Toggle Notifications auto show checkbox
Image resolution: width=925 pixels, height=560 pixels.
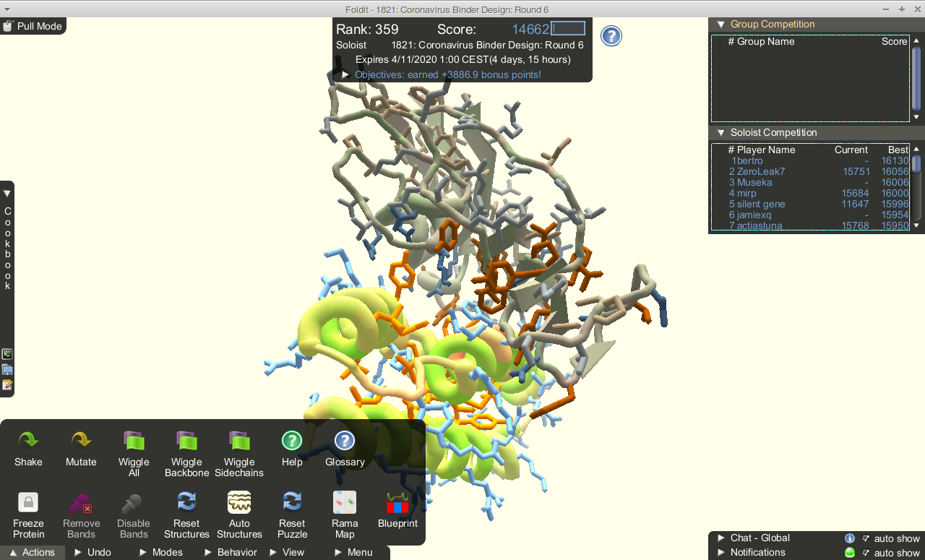866,553
